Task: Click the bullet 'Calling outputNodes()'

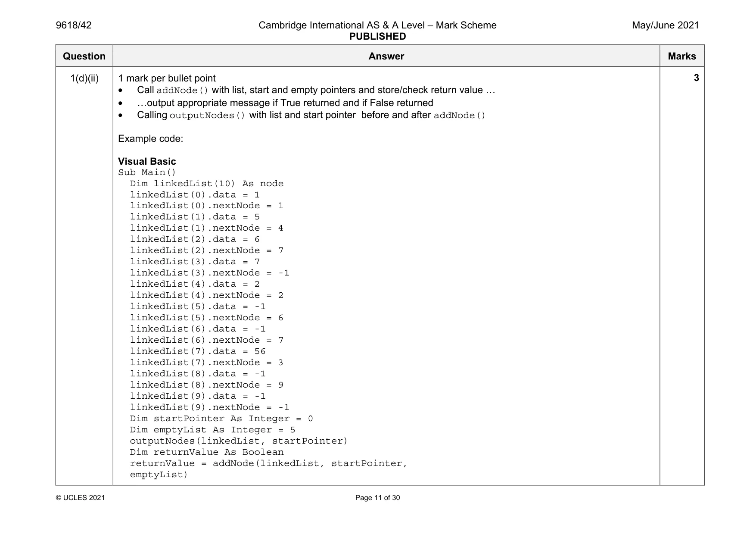Action: click(311, 115)
